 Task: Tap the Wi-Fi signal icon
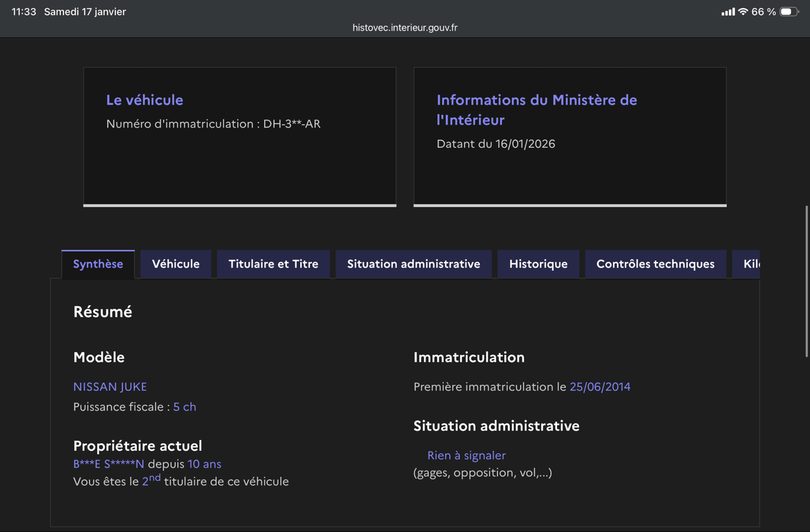click(743, 12)
